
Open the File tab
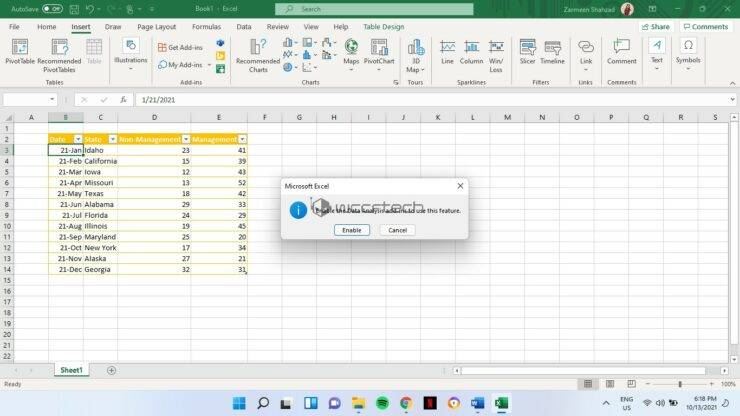pyautogui.click(x=14, y=27)
